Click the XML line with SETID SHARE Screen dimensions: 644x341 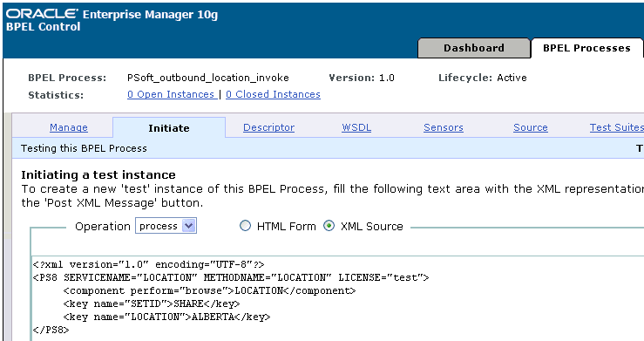coord(151,304)
